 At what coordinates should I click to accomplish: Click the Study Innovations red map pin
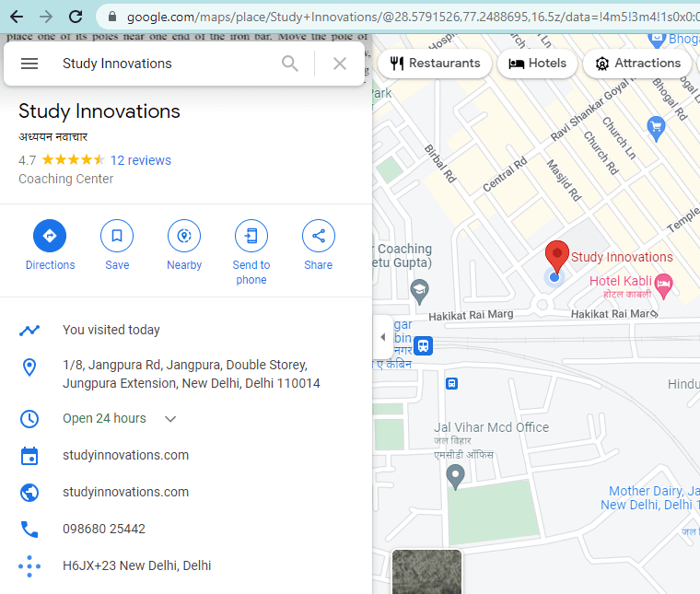coord(556,255)
